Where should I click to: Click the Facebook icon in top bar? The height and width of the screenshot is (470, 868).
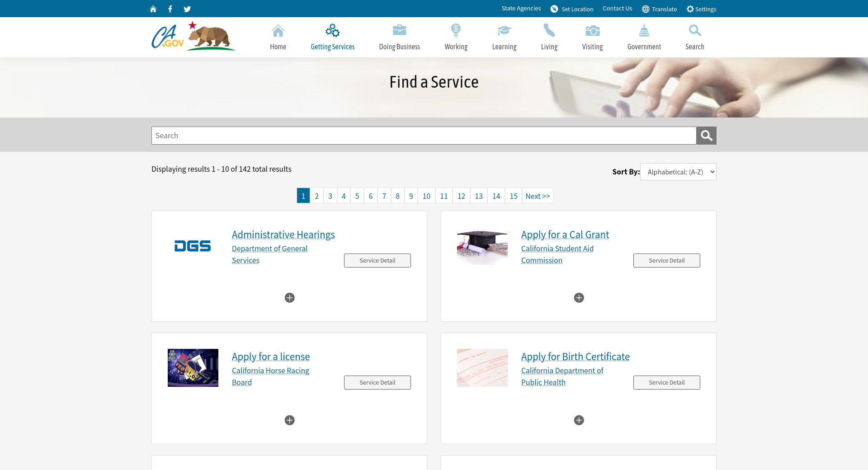[170, 9]
